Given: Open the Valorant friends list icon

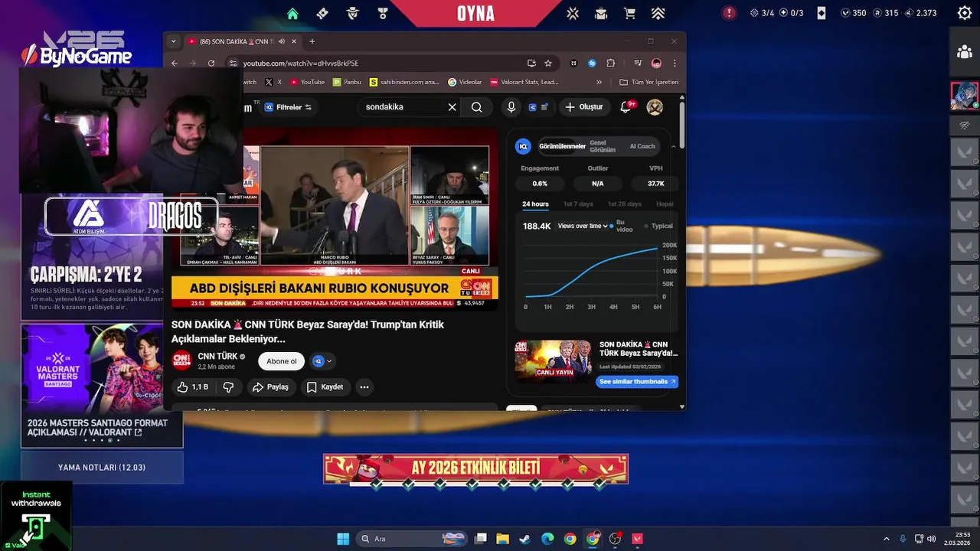Looking at the screenshot, I should click(964, 52).
